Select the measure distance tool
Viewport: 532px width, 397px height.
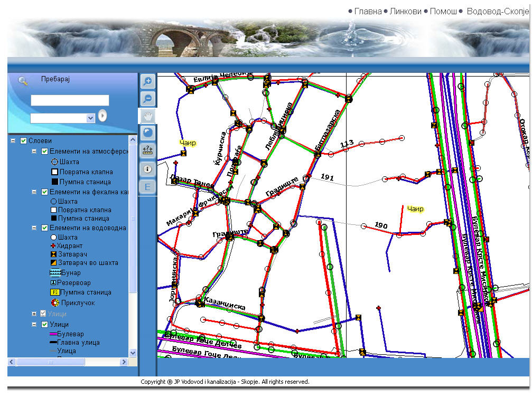[x=147, y=150]
